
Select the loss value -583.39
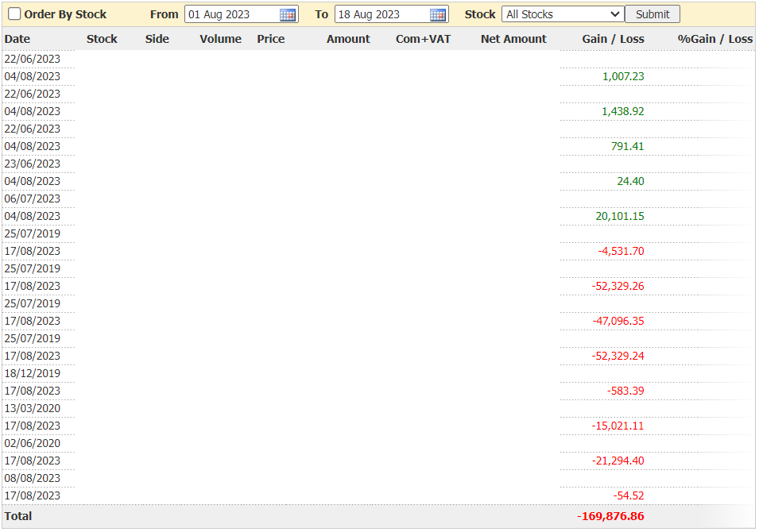[x=626, y=391]
